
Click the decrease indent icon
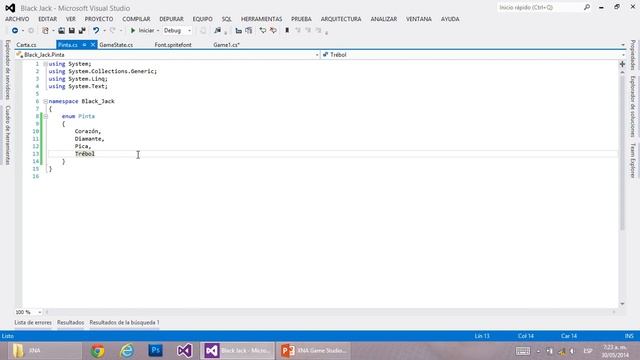(238, 31)
